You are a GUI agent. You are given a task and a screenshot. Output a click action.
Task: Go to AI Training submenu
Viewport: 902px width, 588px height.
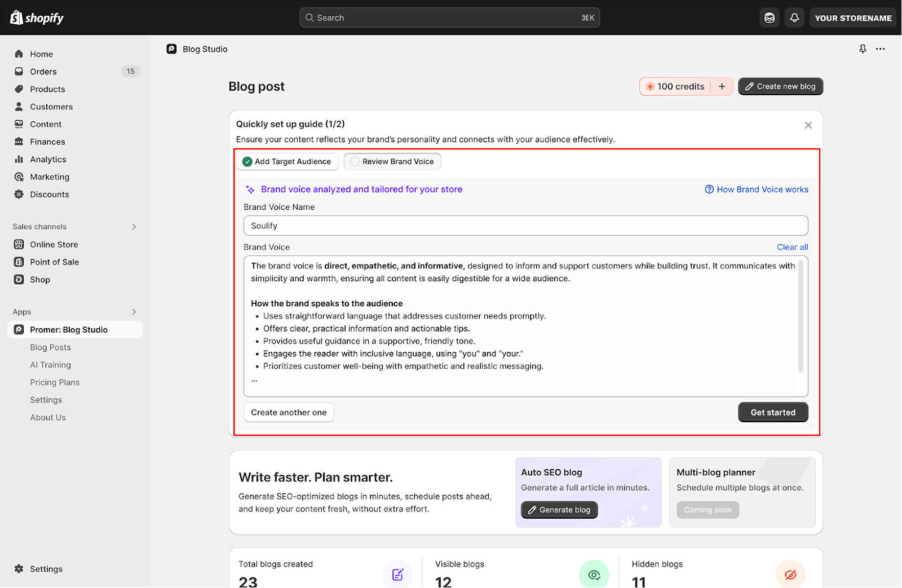(51, 365)
